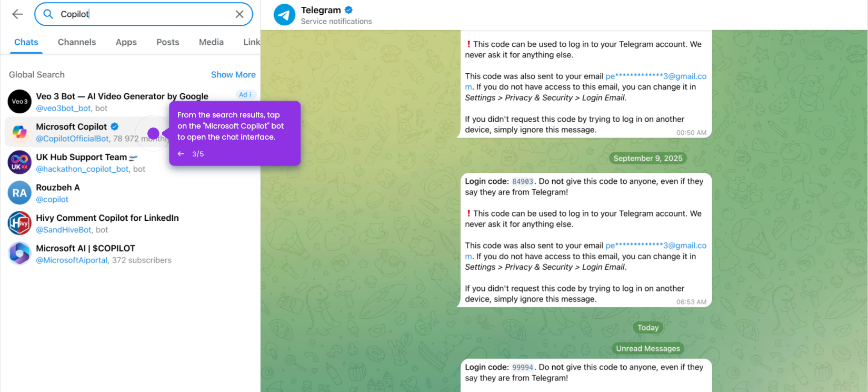Viewport: 868px width, 392px height.
Task: Go back with the left arrow icon
Action: 17,14
